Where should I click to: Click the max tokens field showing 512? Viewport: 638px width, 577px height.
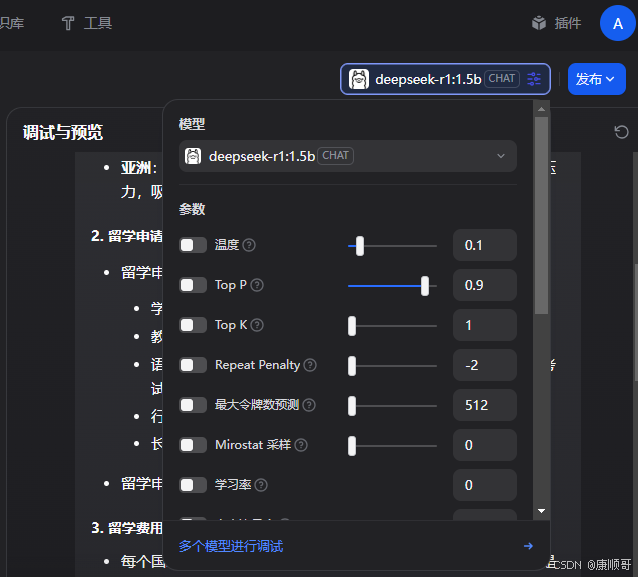tap(485, 405)
